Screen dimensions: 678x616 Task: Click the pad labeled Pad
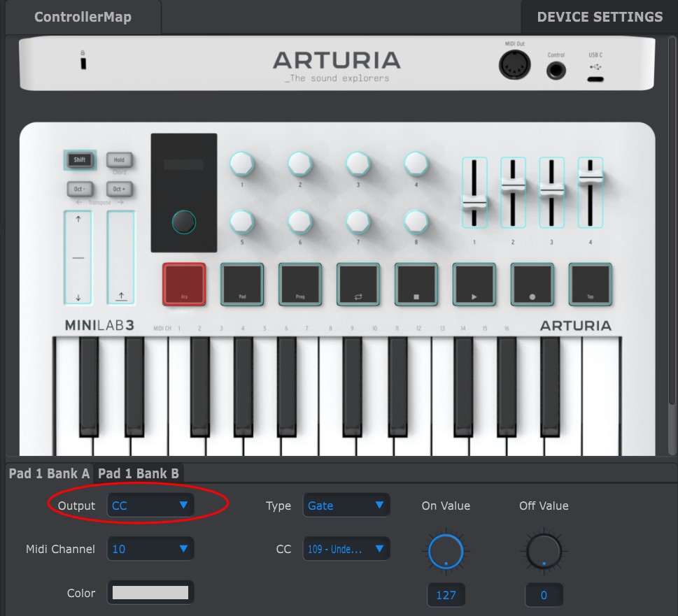coord(242,284)
